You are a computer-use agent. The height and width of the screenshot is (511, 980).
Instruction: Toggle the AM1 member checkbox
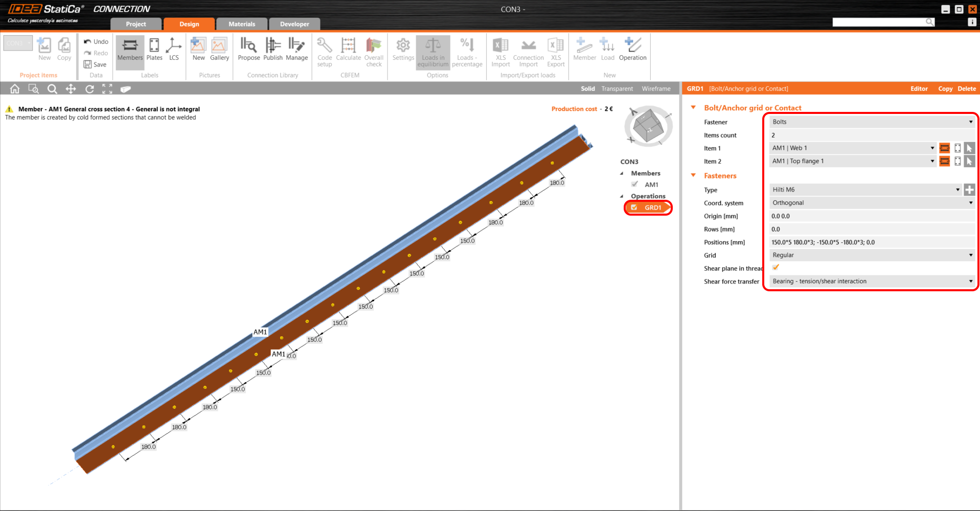pos(634,184)
